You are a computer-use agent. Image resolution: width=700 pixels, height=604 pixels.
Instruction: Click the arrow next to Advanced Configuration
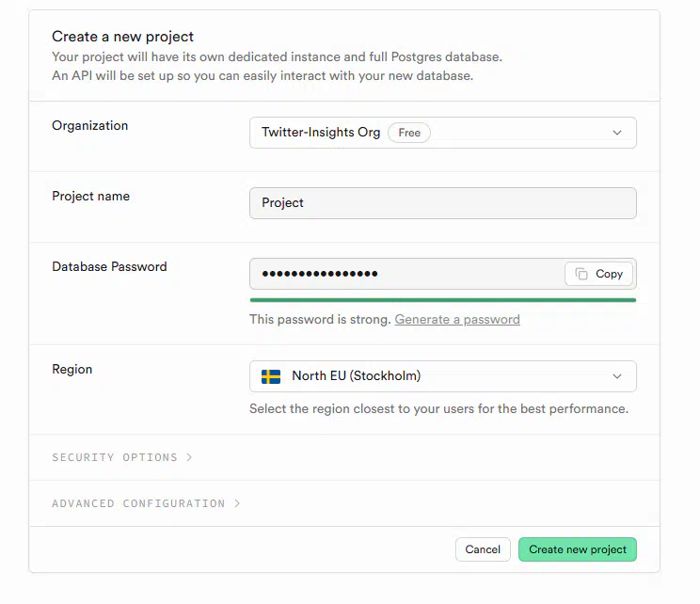(237, 503)
